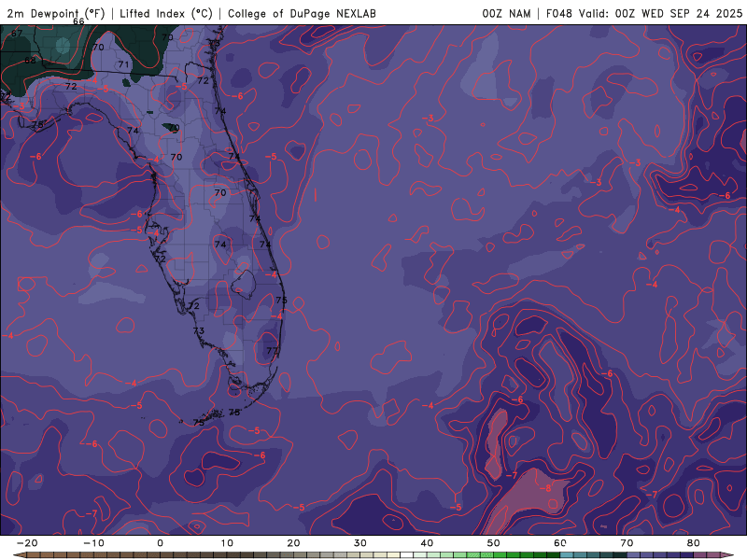Click the 20 label on the color scale

[293, 543]
